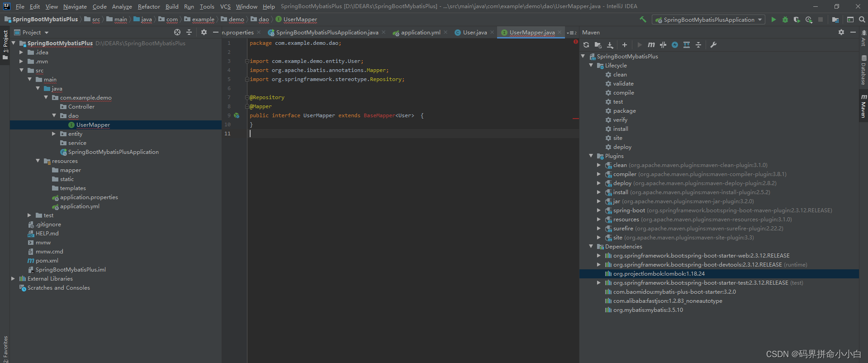Collapse the Plugins node in Maven
This screenshot has height=363, width=868.
point(591,156)
